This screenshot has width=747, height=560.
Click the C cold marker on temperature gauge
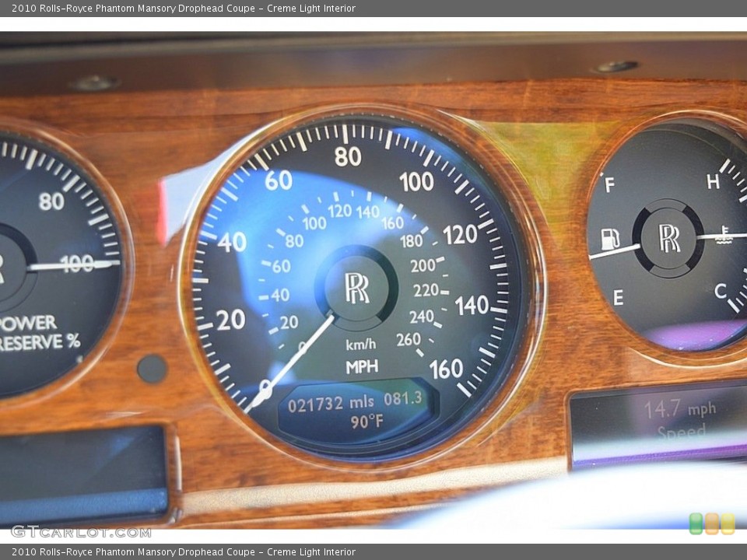click(721, 291)
